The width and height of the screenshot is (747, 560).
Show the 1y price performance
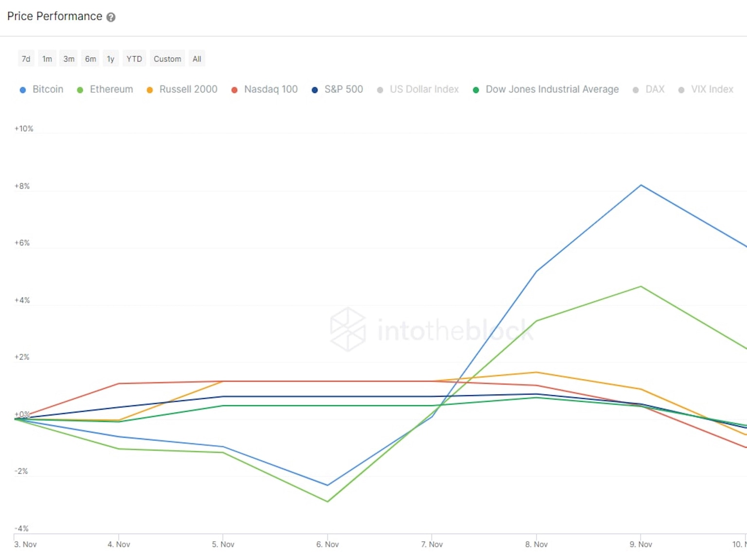coord(110,59)
